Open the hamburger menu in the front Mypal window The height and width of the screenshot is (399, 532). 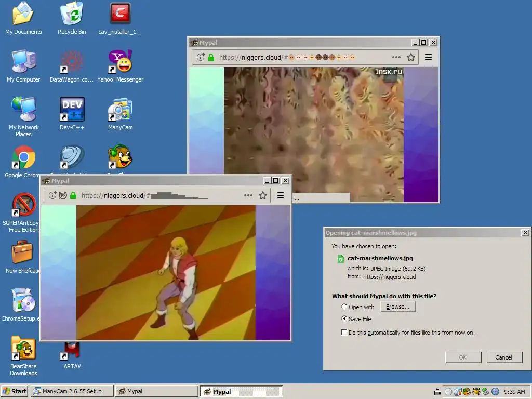[281, 195]
